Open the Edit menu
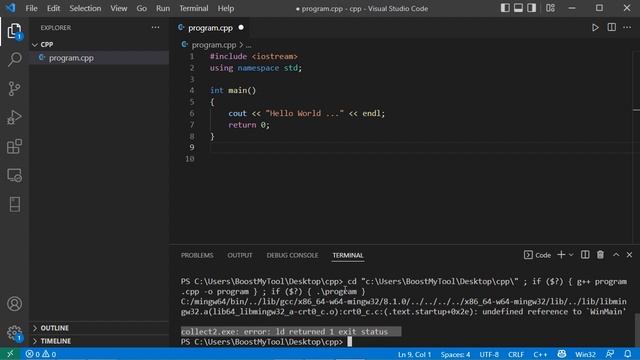640x360 pixels. pos(53,8)
